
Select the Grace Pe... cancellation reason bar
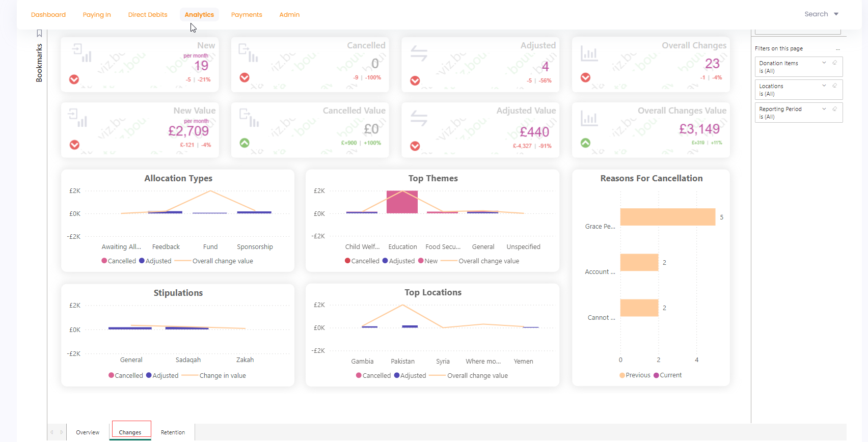[x=668, y=217]
